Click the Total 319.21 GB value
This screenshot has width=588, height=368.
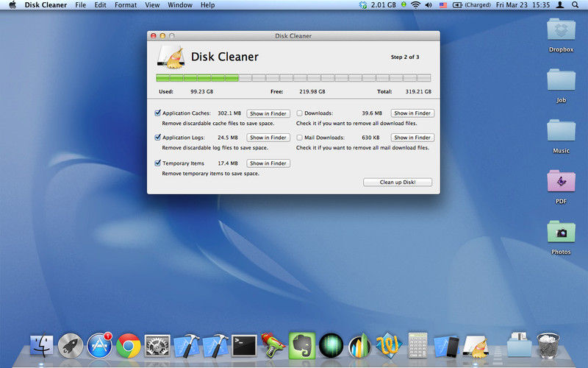coord(418,91)
